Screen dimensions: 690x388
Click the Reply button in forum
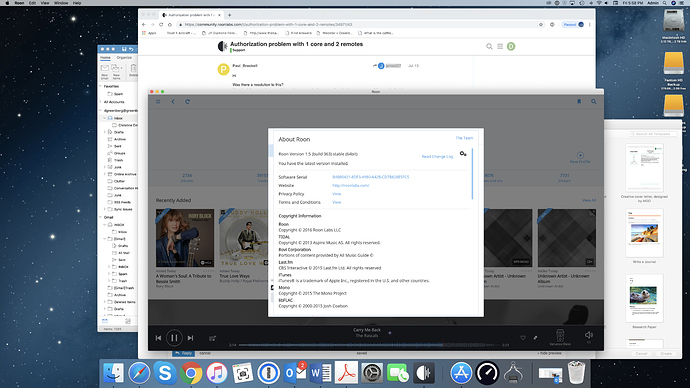pyautogui.click(x=184, y=353)
